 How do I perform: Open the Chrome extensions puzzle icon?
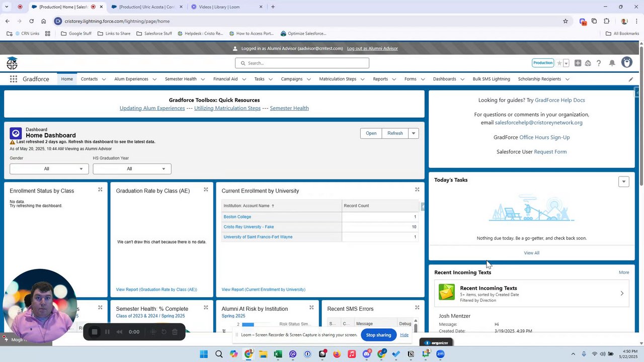(x=607, y=21)
